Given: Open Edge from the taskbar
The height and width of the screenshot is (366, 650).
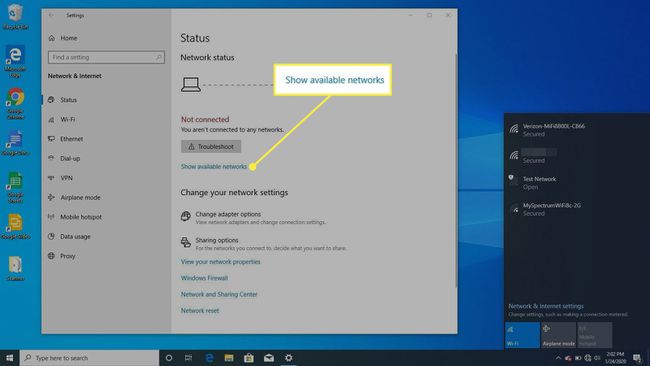Looking at the screenshot, I should tap(209, 358).
